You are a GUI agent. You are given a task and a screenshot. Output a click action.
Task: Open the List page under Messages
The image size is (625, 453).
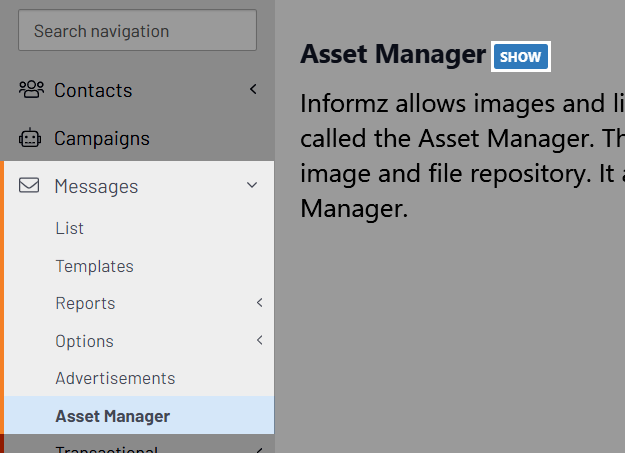coord(70,228)
